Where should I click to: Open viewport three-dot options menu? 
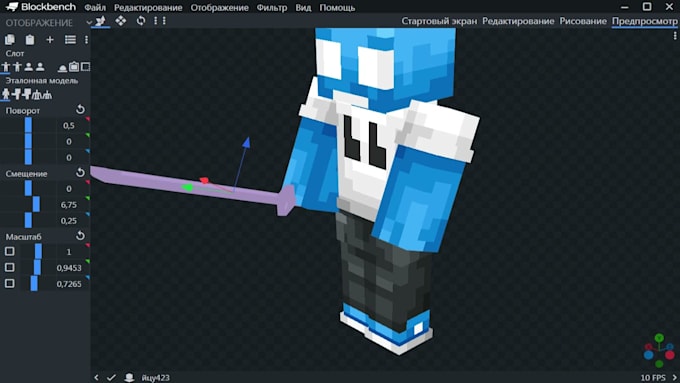[x=675, y=36]
